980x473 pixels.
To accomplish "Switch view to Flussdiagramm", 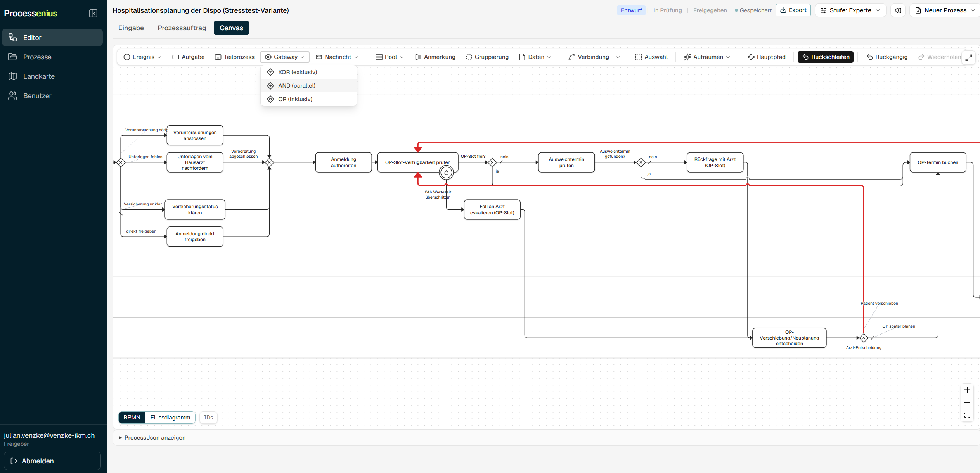I will pos(170,418).
